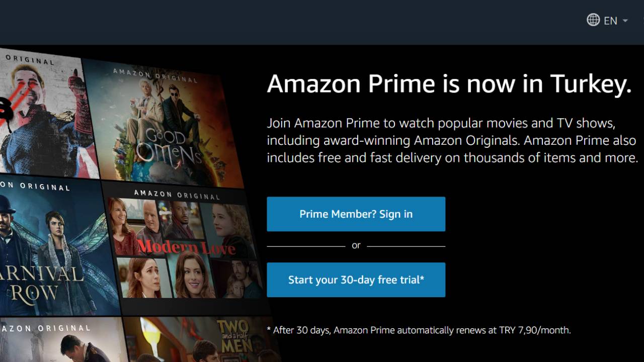This screenshot has height=362, width=644.
Task: Start your 30-day free trial
Action: tap(356, 280)
